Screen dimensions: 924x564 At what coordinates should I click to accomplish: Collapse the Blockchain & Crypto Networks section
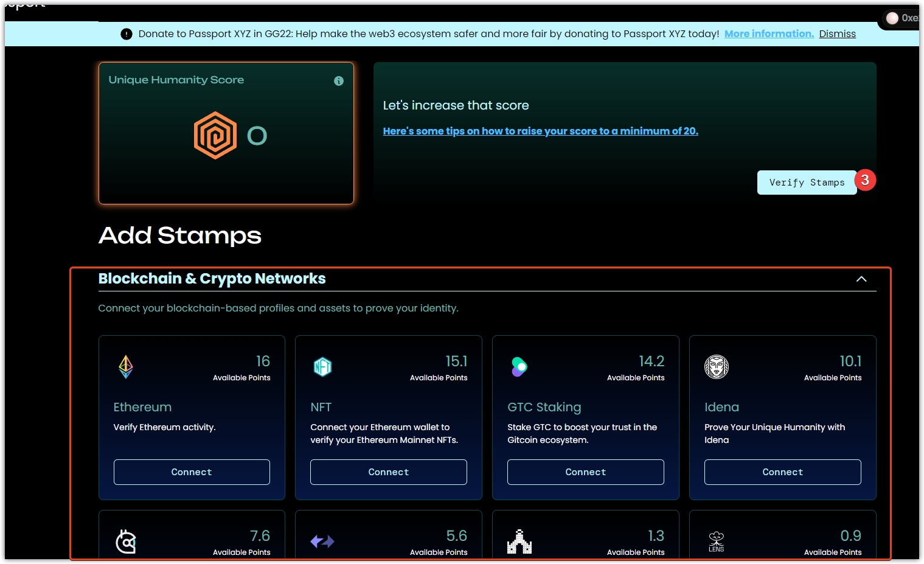[861, 279]
